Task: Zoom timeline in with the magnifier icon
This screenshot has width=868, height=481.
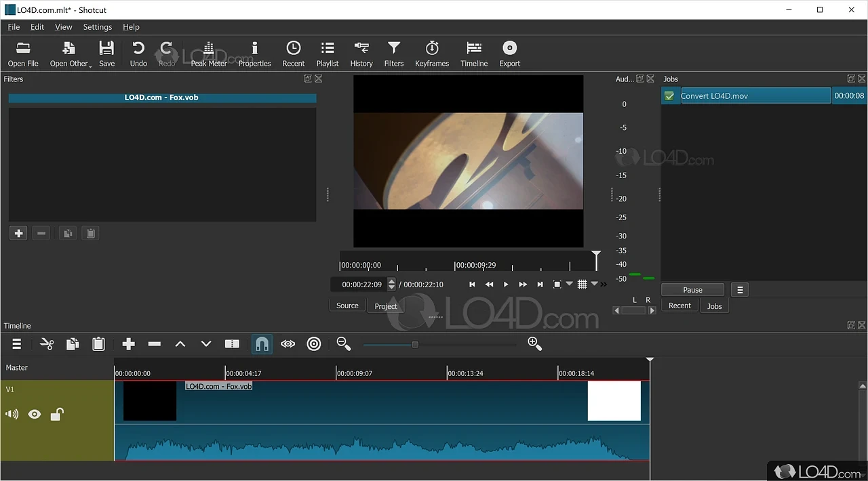Action: pyautogui.click(x=535, y=343)
